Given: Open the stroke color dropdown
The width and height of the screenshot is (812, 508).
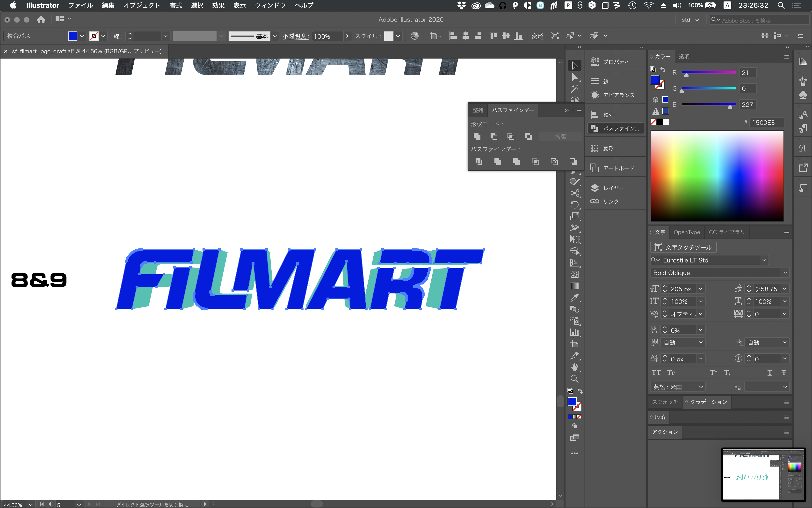Looking at the screenshot, I should click(x=103, y=36).
